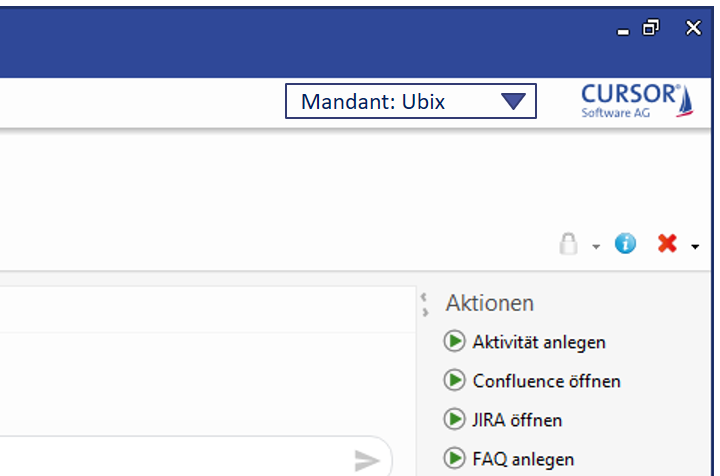Click into the message input field
Image resolution: width=720 pixels, height=476 pixels.
180,458
